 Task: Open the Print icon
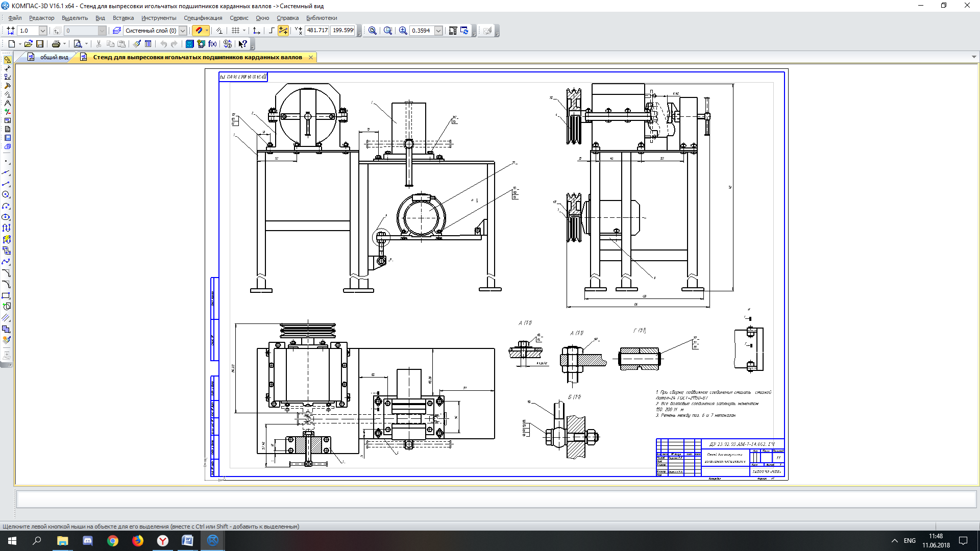56,44
